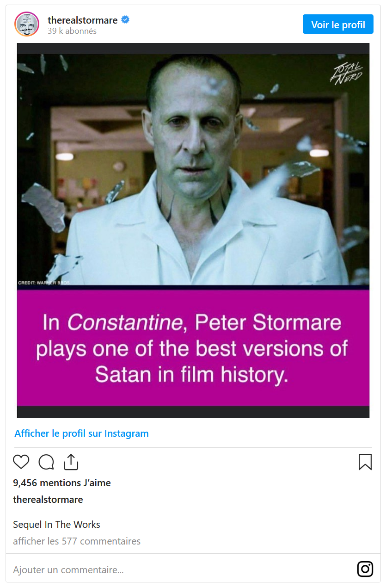Click therealstormare profile avatar
This screenshot has height=588, width=386.
tap(27, 24)
